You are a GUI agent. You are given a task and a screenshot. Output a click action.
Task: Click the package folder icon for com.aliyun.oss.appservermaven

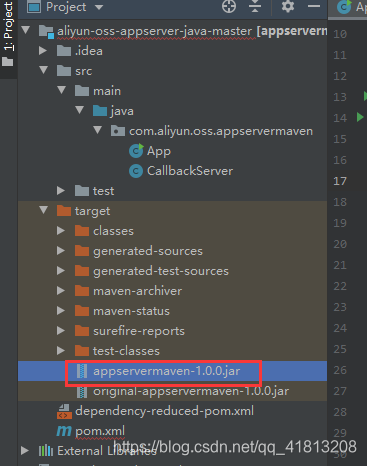click(x=118, y=131)
